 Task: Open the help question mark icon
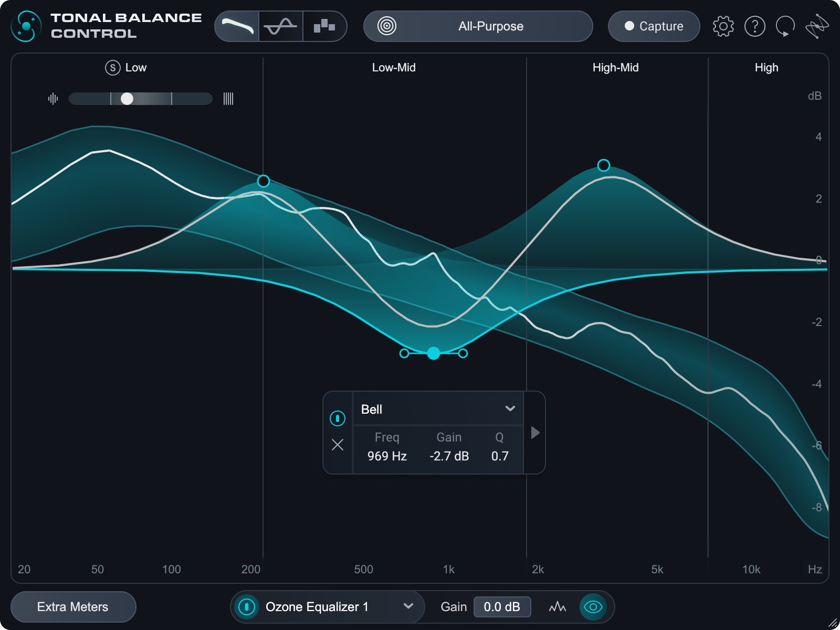click(754, 26)
